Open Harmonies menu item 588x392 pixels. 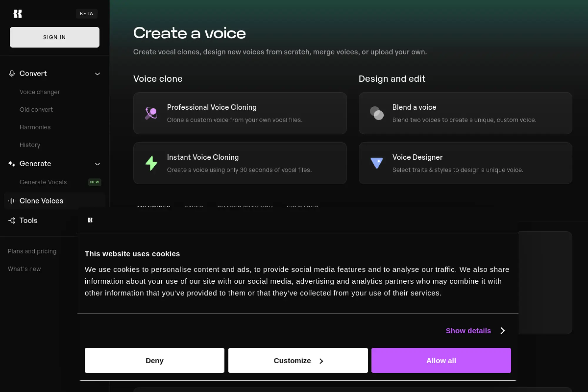click(35, 127)
